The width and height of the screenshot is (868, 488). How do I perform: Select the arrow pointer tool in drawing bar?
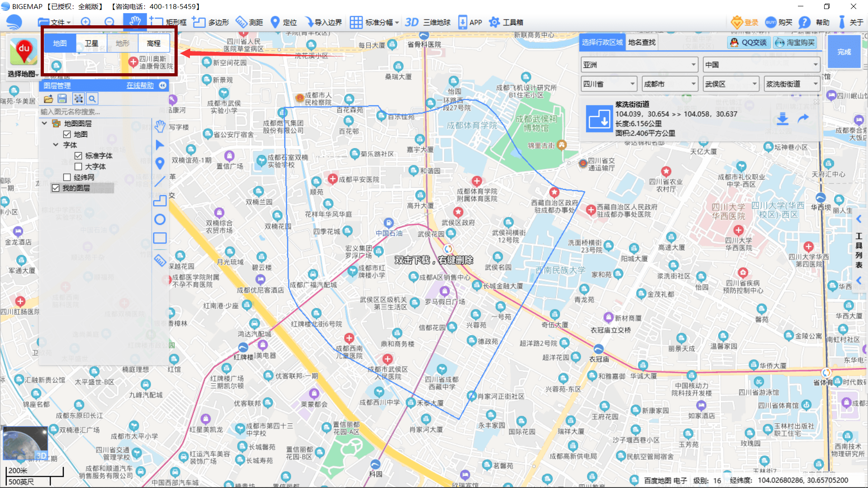[x=160, y=145]
